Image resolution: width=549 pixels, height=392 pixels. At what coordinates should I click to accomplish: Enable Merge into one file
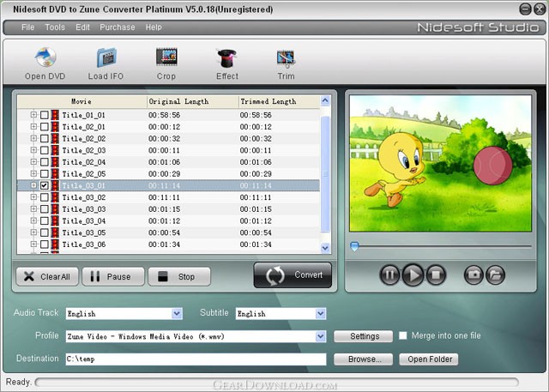(403, 335)
